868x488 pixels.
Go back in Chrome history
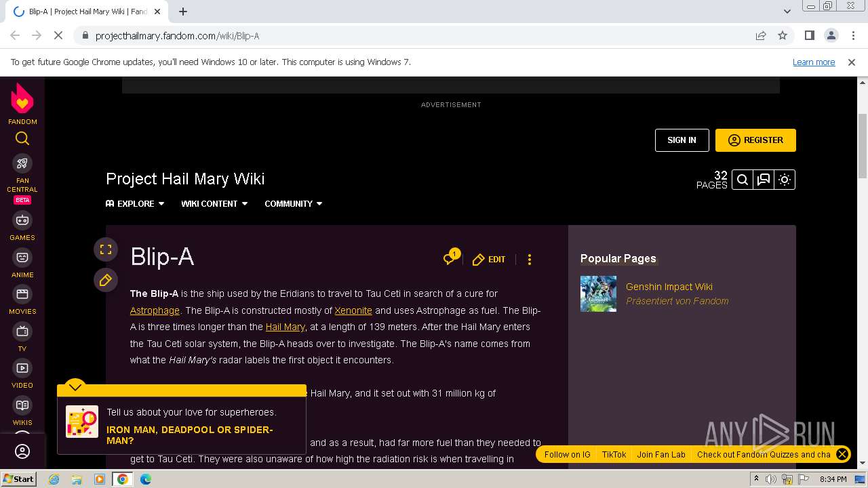pos(15,35)
